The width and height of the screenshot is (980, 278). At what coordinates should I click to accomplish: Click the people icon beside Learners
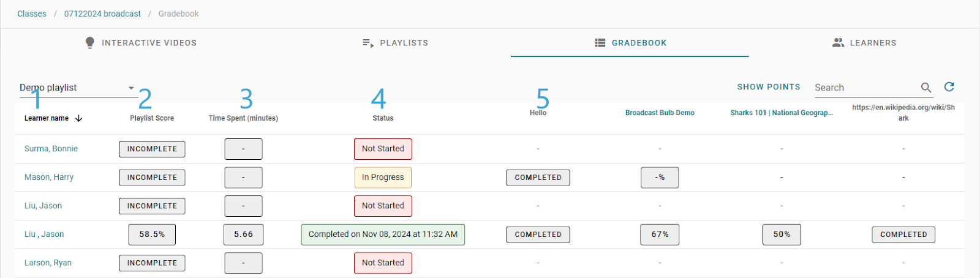tap(838, 42)
